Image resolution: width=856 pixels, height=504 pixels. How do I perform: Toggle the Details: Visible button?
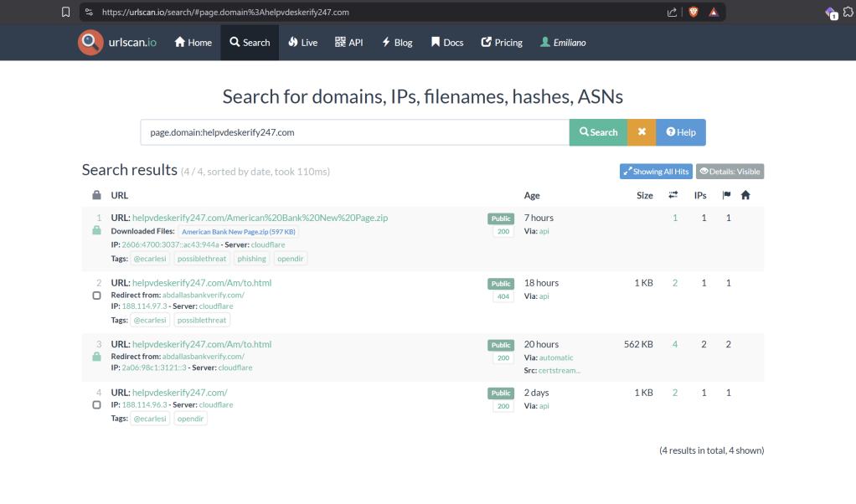coord(730,172)
